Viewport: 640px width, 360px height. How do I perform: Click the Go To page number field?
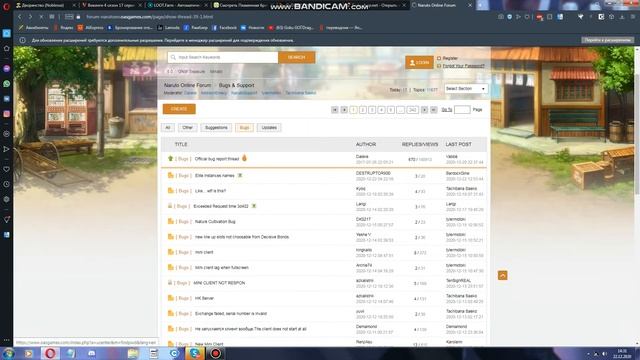(462, 109)
